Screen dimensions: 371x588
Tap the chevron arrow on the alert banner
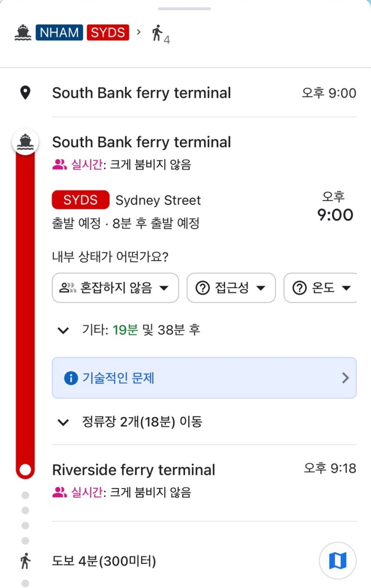click(345, 378)
